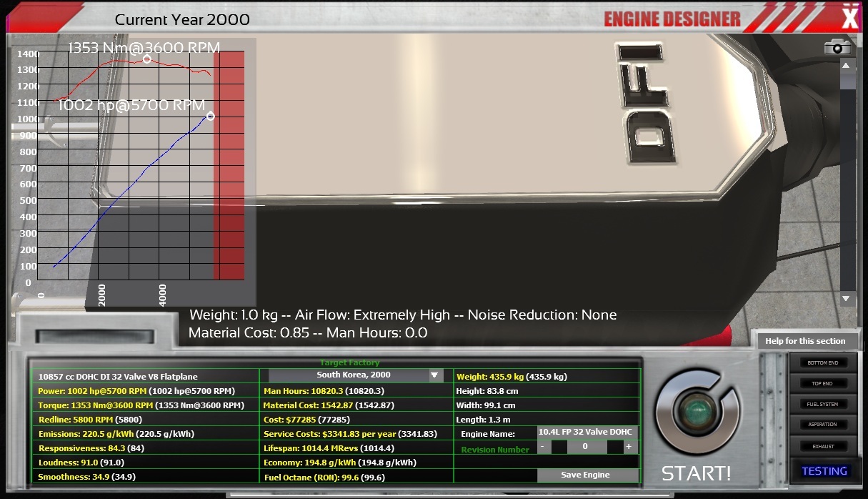Open the Testing tab

tap(824, 471)
